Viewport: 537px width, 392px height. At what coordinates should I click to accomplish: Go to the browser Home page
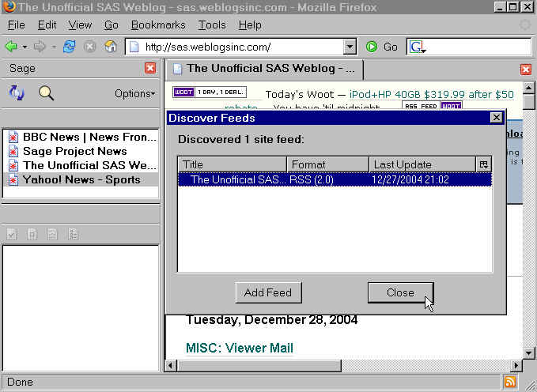(x=110, y=47)
